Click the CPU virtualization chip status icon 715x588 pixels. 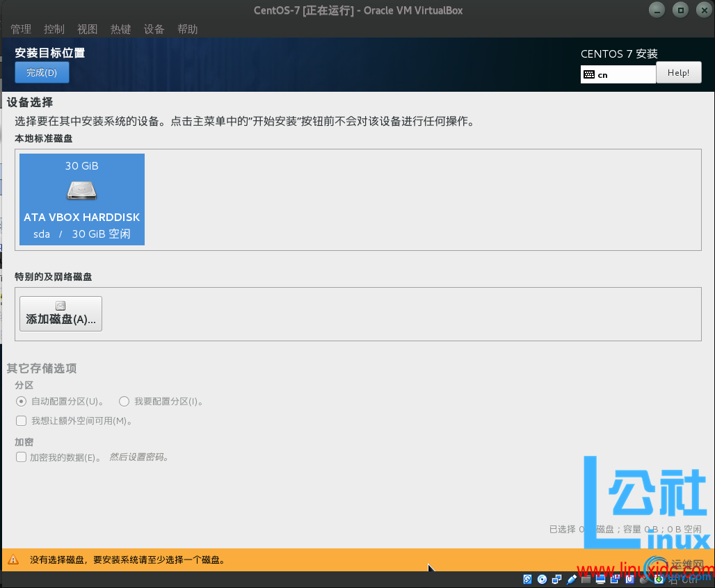pos(629,580)
